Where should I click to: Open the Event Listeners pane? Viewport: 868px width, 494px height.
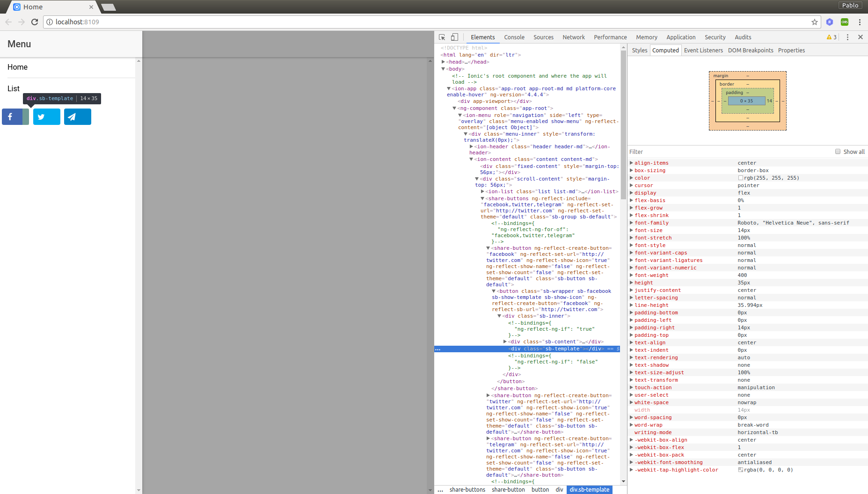[x=703, y=51]
